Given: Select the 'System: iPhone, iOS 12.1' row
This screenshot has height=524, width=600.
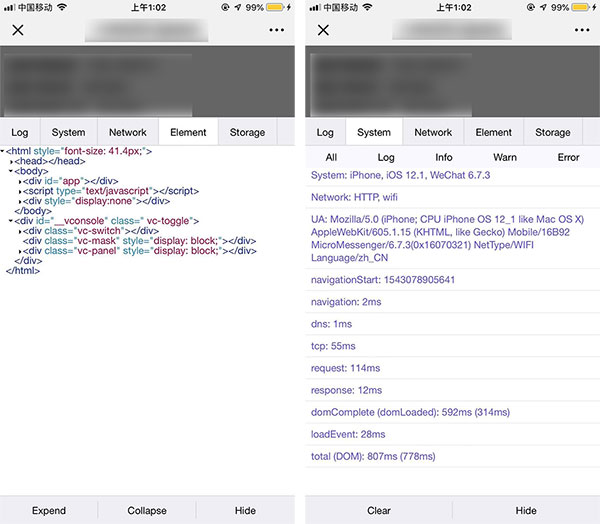Looking at the screenshot, I should click(x=453, y=176).
